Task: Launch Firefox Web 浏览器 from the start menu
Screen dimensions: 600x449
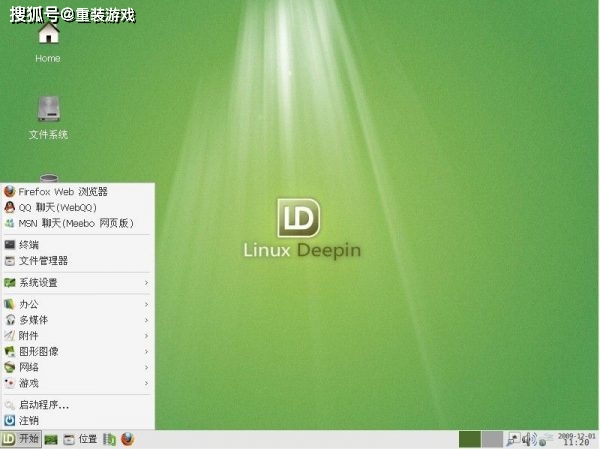Action: coord(78,191)
